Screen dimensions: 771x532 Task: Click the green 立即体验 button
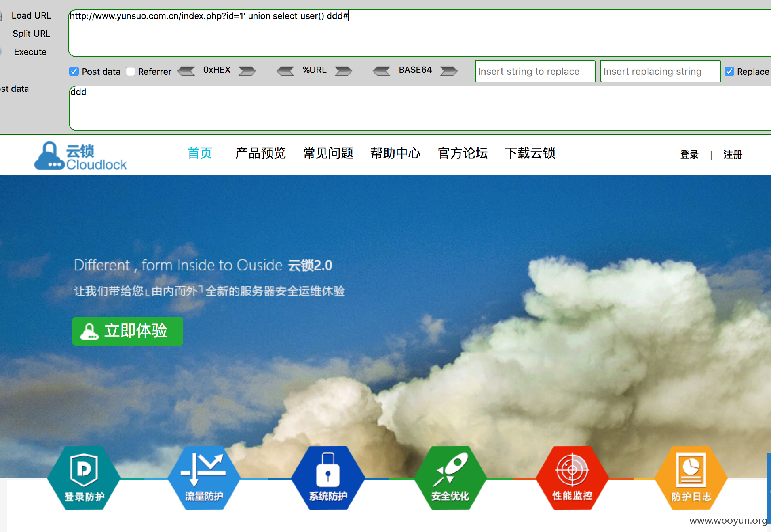coord(128,331)
